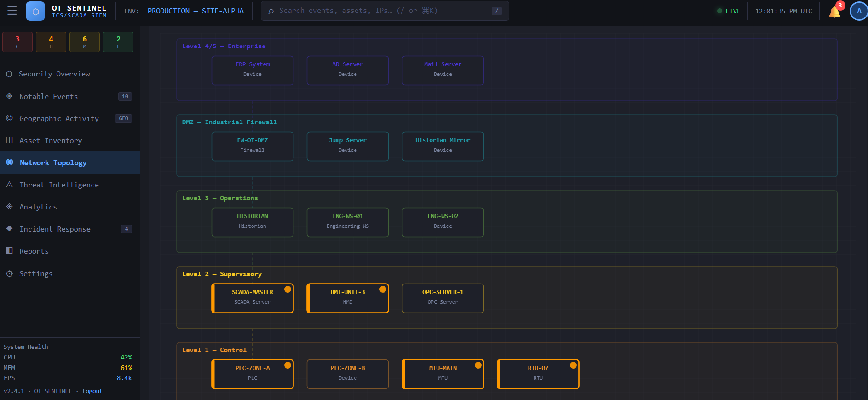Select the ERP System node

pos(253,70)
